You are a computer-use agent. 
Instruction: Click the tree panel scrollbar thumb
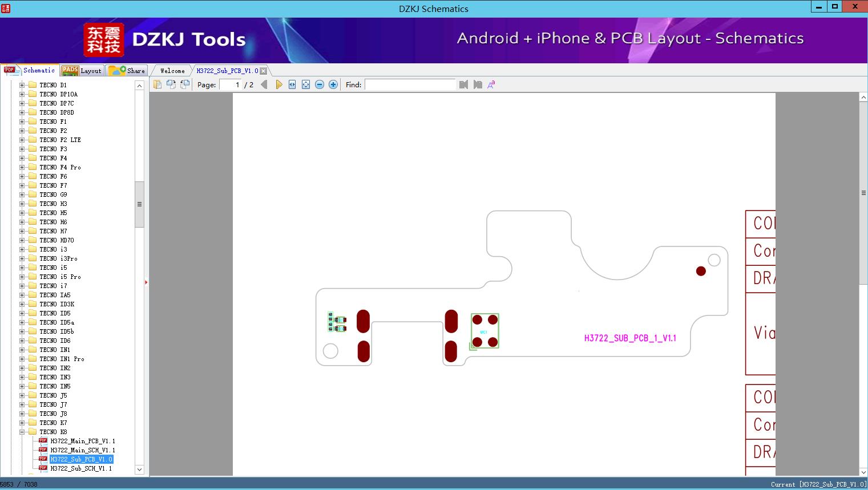[139, 204]
